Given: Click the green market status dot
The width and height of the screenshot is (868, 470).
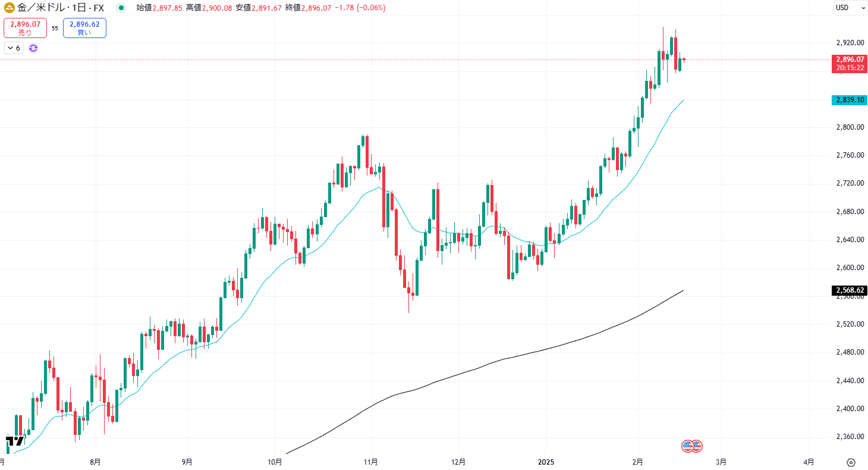Looking at the screenshot, I should click(121, 8).
